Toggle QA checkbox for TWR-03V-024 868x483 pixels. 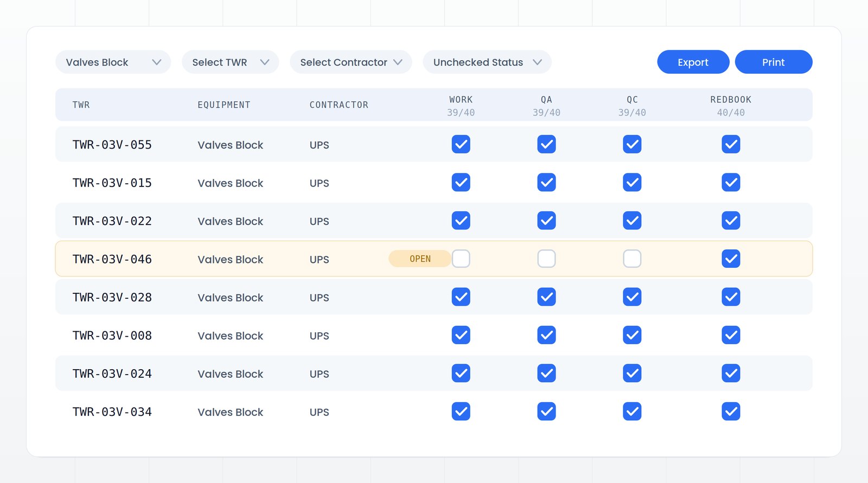click(546, 373)
